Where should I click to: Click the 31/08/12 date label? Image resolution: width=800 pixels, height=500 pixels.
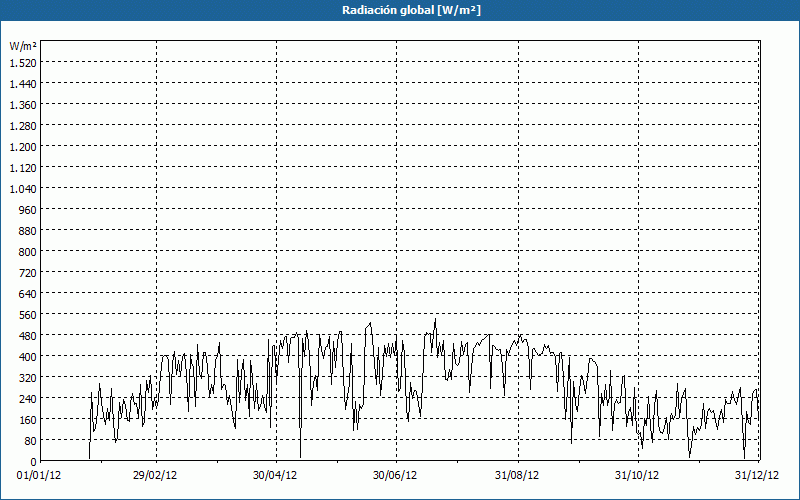[517, 476]
